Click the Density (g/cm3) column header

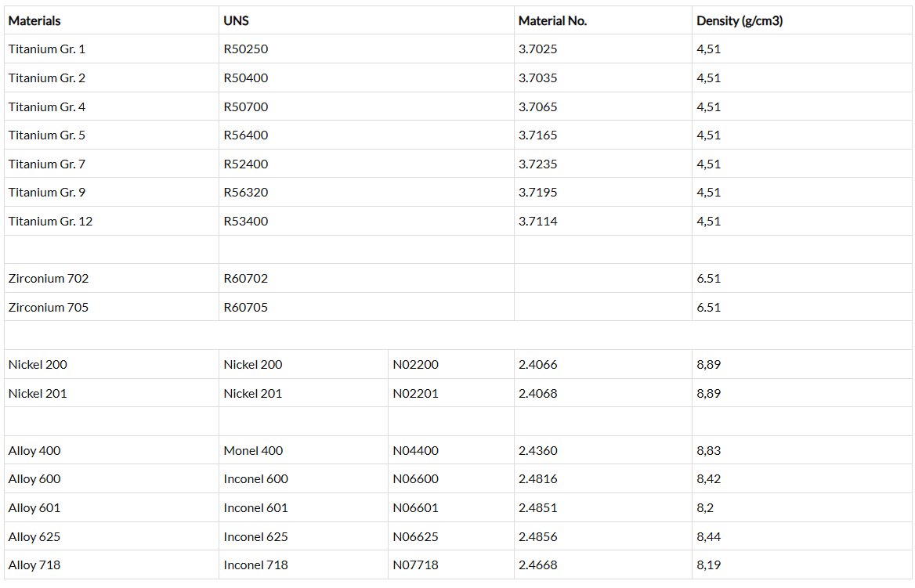739,21
